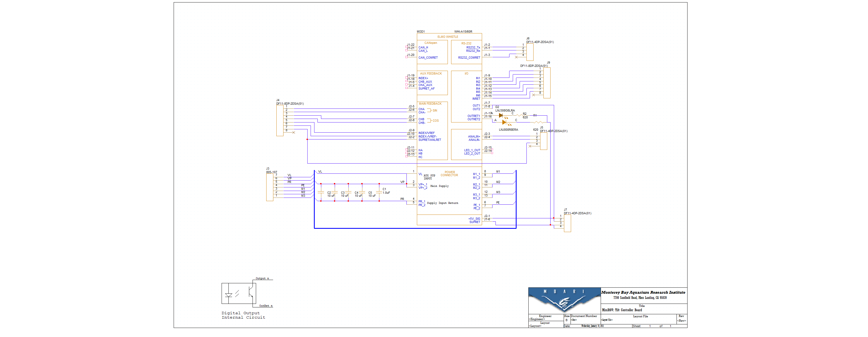Click the no-connect X at J6 pin 4
The image size is (868, 337).
516,57
